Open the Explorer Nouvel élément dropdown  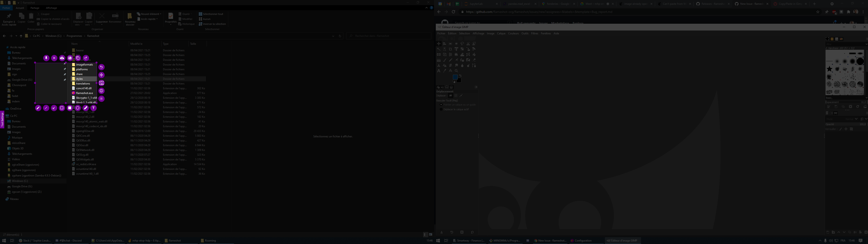tap(149, 14)
